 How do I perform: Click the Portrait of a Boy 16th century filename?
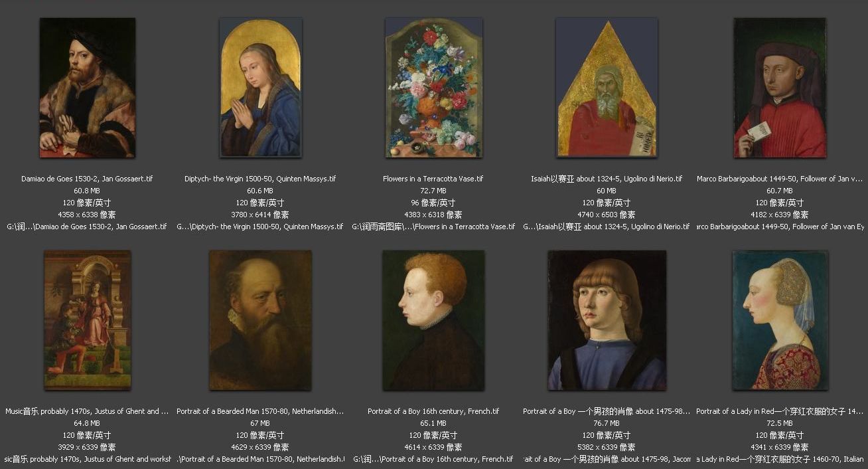point(433,411)
